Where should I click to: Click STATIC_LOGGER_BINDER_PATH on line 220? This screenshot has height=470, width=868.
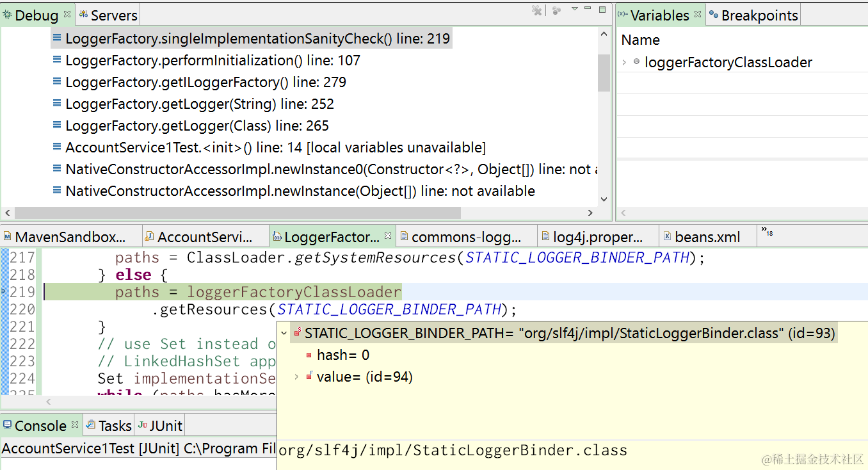389,309
